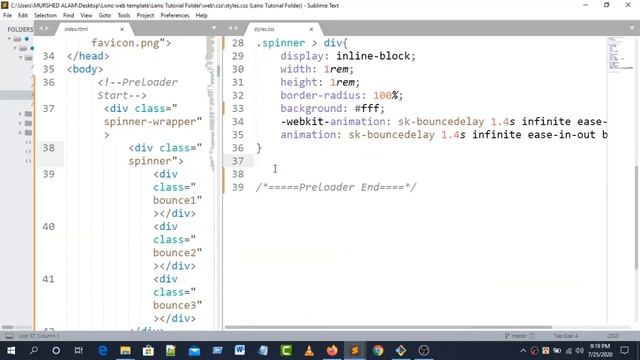640x360 pixels.
Task: Collapse the third-level open folder in sidebar
Action: click(x=21, y=58)
